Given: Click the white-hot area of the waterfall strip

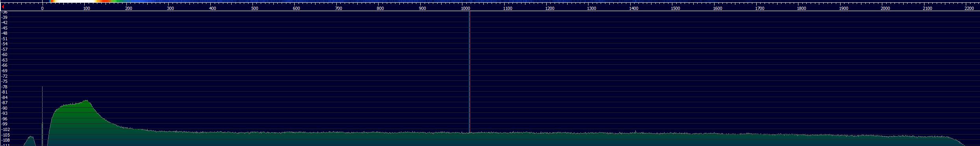Looking at the screenshot, I should [75, 1].
